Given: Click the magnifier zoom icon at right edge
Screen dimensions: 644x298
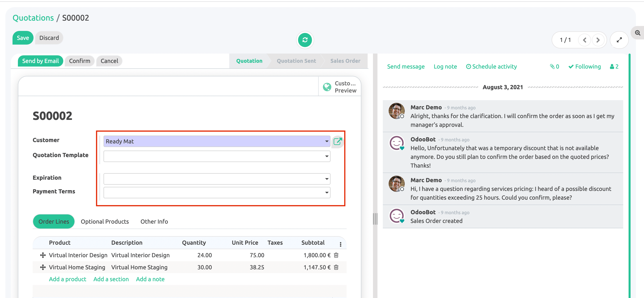Looking at the screenshot, I should pyautogui.click(x=638, y=33).
